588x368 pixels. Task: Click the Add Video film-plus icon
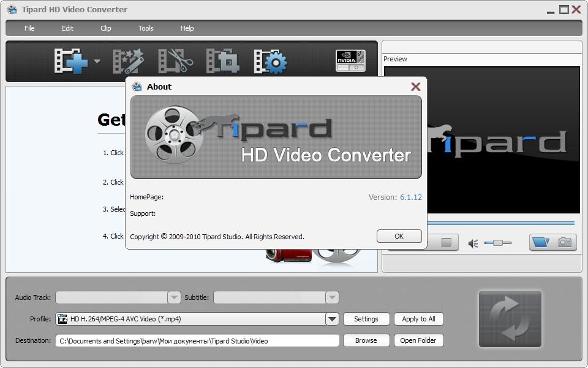coord(71,61)
